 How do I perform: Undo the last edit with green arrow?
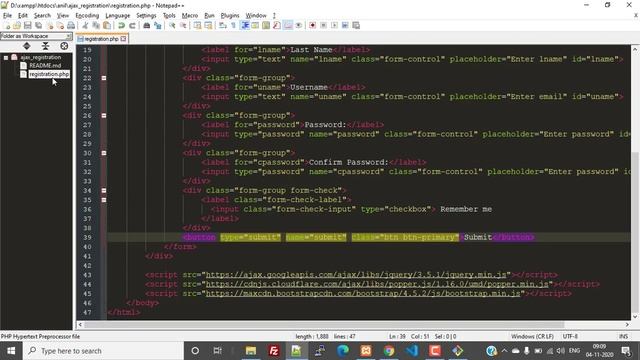click(x=121, y=25)
